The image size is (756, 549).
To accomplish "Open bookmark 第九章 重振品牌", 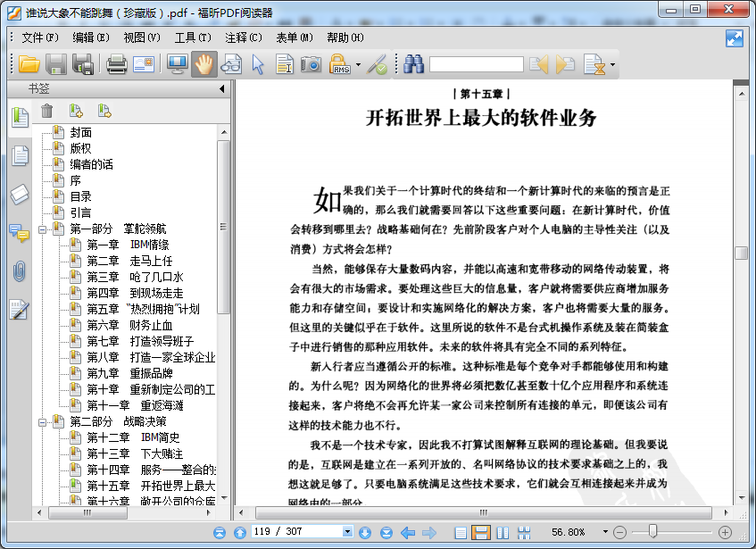I will (129, 373).
